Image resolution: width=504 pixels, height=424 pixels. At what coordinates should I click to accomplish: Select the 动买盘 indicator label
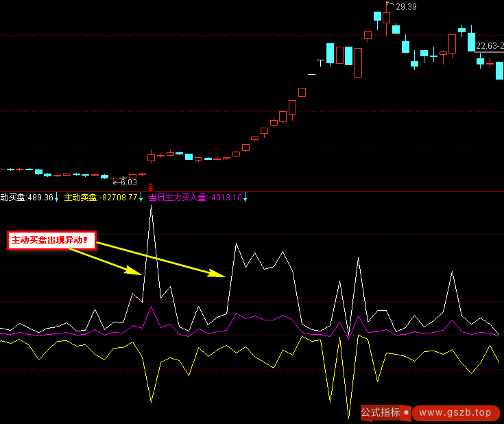click(x=12, y=198)
